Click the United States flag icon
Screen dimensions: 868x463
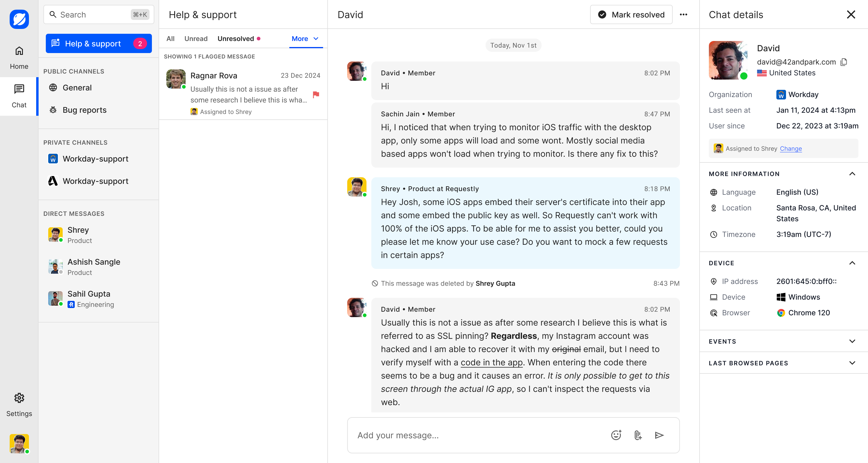coord(762,73)
